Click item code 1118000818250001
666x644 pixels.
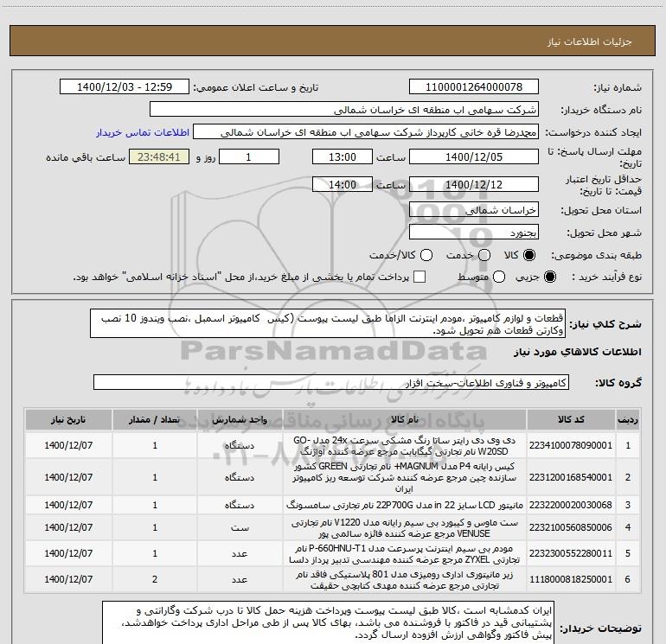pyautogui.click(x=571, y=579)
